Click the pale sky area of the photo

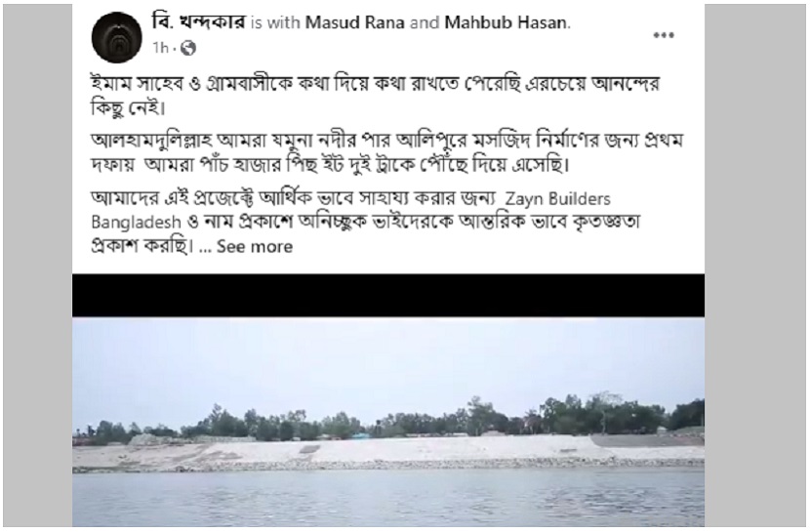coord(388,361)
